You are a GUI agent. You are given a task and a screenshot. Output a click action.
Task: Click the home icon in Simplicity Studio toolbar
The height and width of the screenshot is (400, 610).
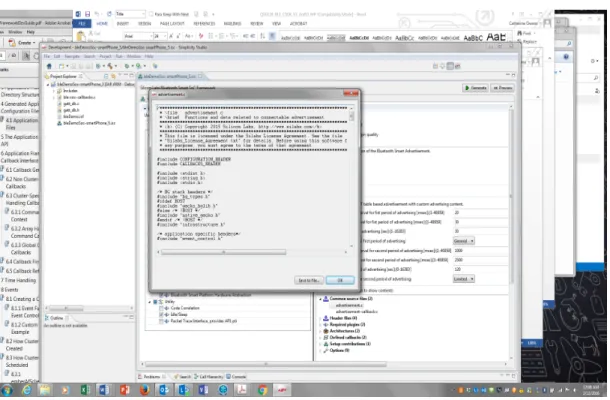(49, 66)
